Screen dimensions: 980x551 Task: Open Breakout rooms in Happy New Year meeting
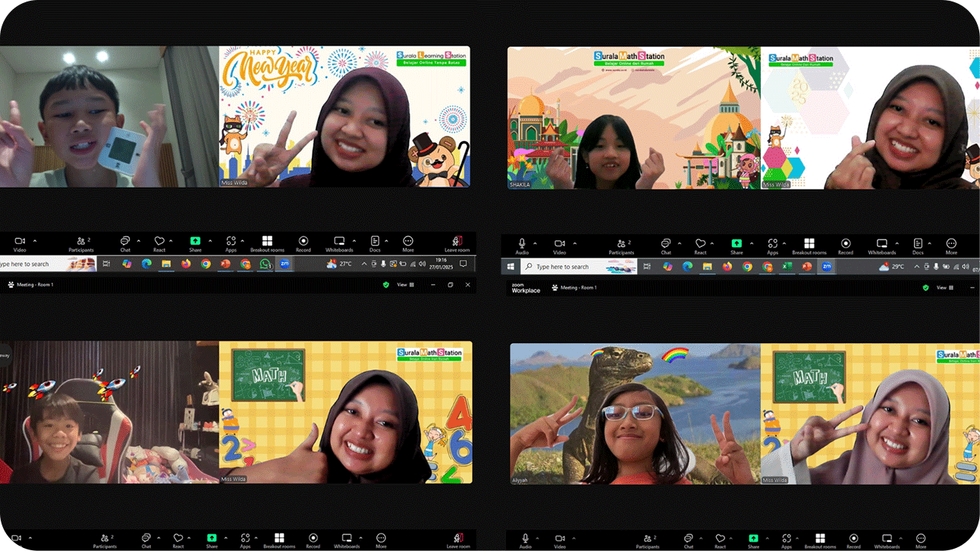(267, 243)
